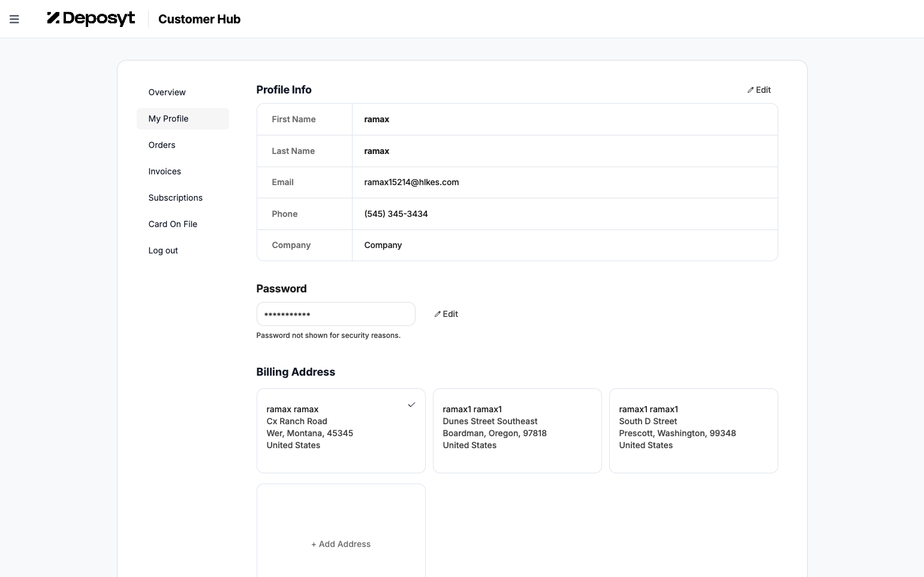
Task: Click the phone number (545) 345-3434
Action: (x=396, y=214)
